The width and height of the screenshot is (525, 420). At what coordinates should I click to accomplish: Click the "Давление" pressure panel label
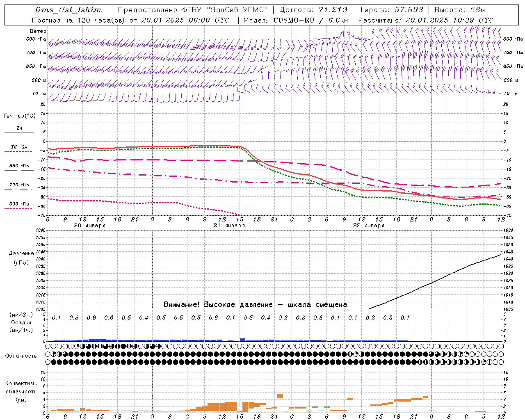(21, 253)
